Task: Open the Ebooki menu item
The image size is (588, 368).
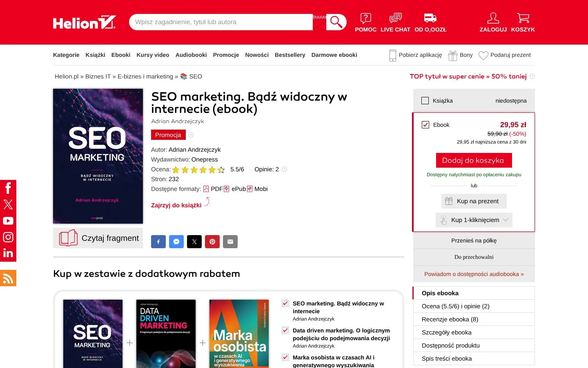Action: [x=121, y=55]
